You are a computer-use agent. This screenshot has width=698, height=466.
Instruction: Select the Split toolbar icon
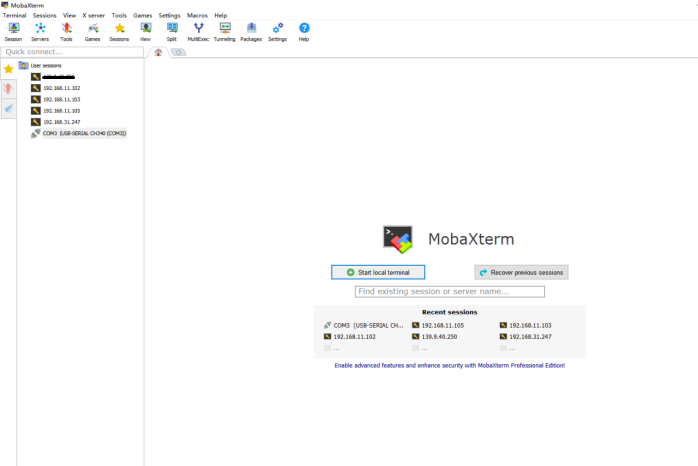172,32
